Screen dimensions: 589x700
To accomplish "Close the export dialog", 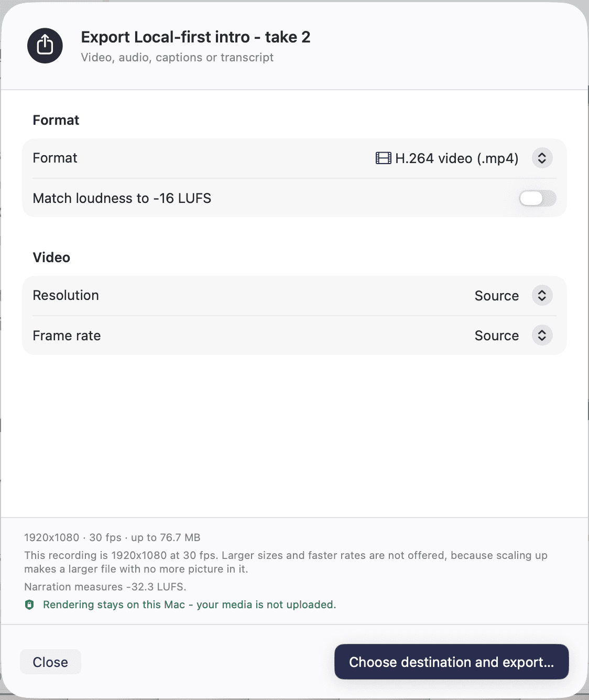I will [x=50, y=662].
